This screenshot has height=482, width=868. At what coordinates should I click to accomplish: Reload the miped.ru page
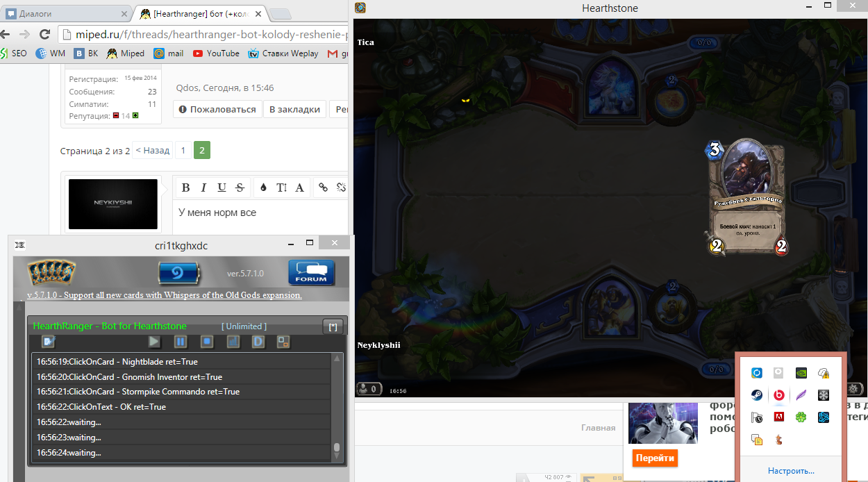tap(44, 34)
